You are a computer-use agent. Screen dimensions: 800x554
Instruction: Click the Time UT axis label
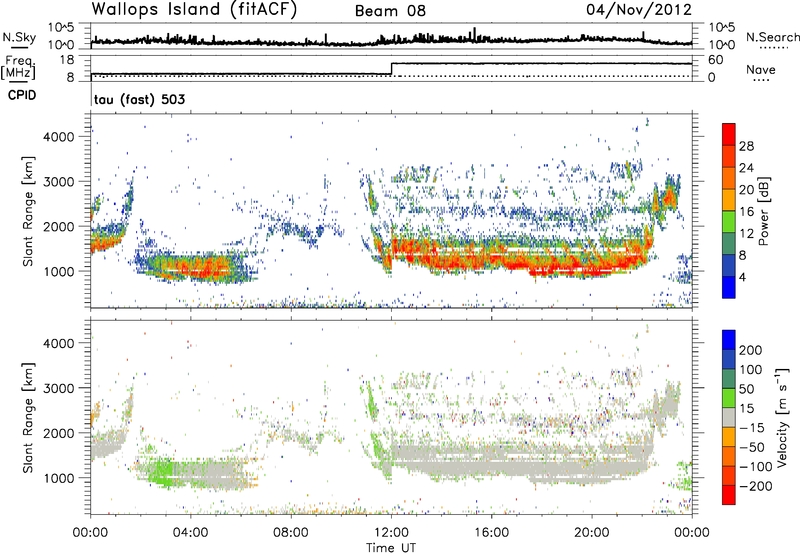pos(391,547)
